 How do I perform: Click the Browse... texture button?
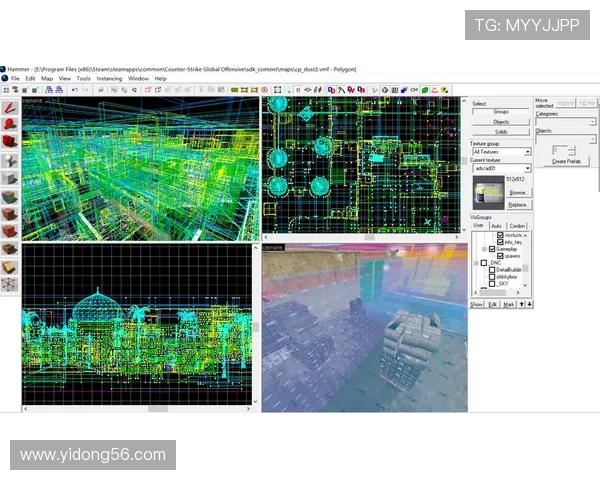click(x=519, y=192)
